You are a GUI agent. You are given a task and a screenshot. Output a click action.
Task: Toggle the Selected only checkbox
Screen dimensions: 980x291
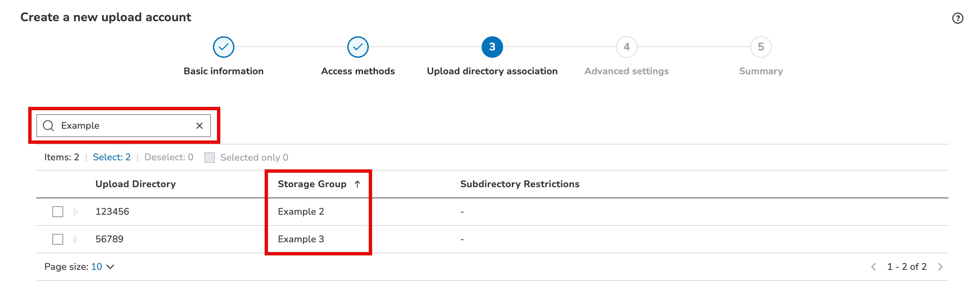(x=210, y=158)
